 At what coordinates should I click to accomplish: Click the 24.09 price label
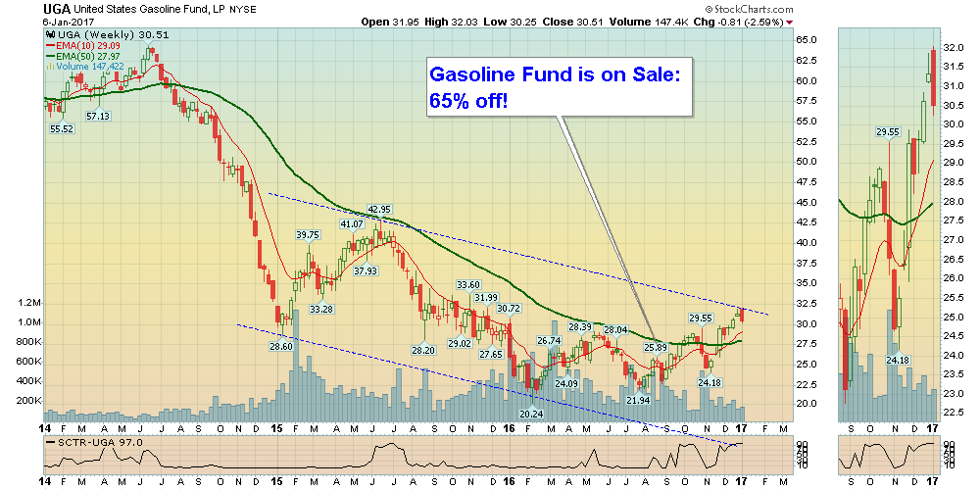(567, 383)
